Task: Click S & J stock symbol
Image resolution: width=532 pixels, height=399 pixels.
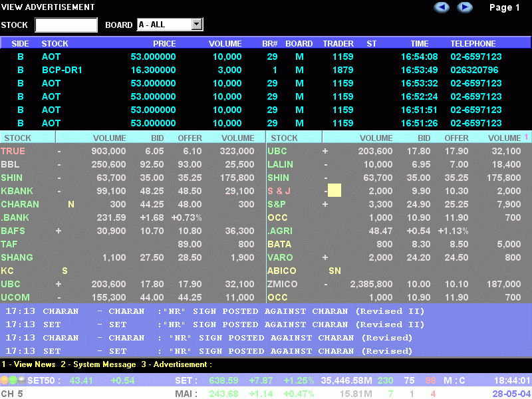Action: click(279, 191)
